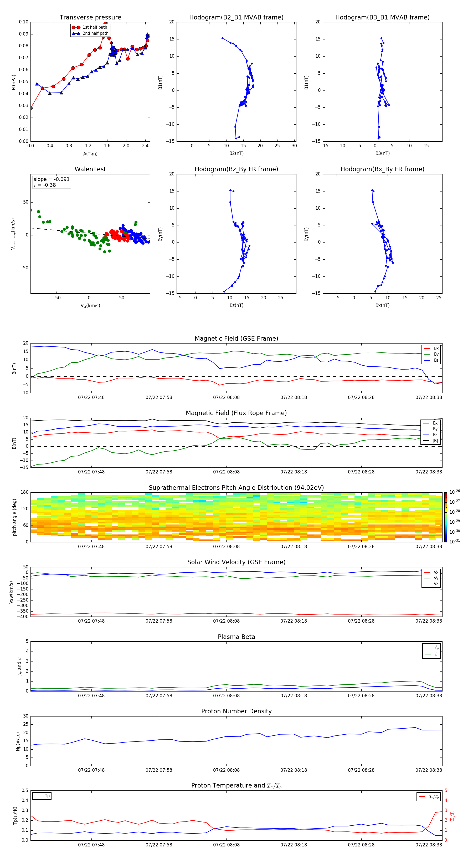Click the 'Bx(nT)' x-axis label
The height and width of the screenshot is (868, 473).
click(x=382, y=305)
